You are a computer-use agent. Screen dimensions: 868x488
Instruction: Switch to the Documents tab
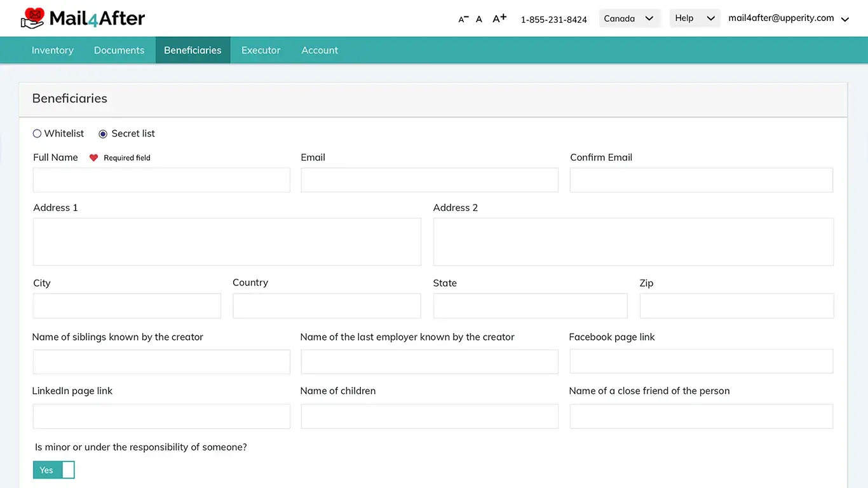[119, 50]
